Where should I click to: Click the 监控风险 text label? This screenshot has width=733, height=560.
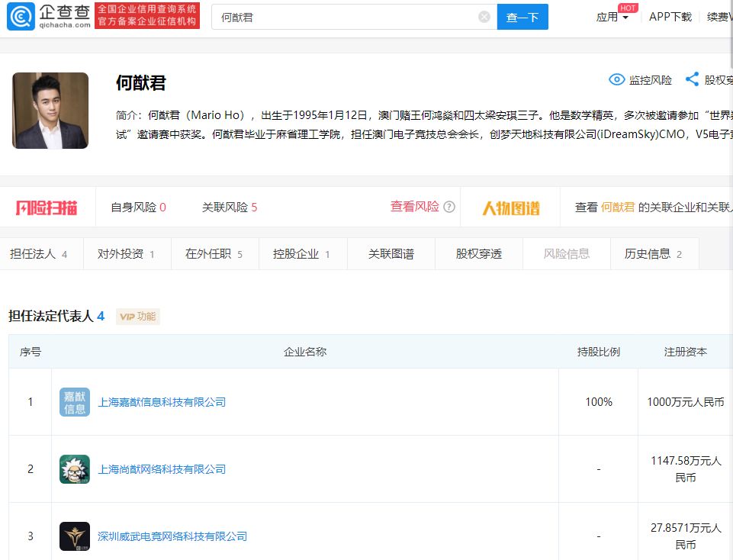click(651, 80)
